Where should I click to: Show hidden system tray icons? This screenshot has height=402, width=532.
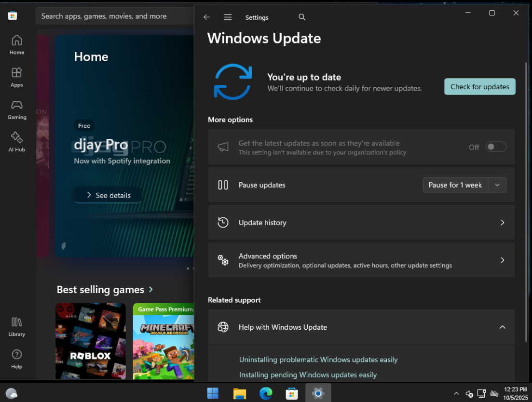[456, 393]
